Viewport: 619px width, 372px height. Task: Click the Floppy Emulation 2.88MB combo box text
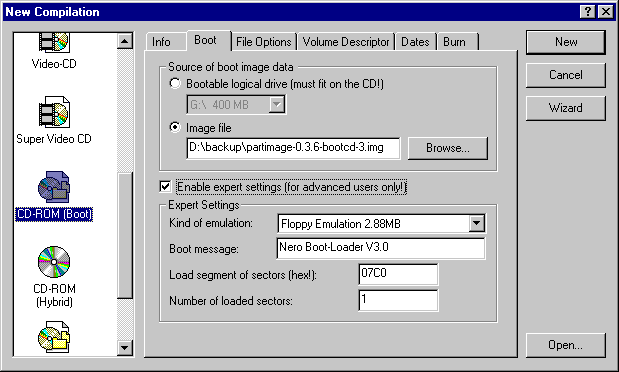(341, 224)
